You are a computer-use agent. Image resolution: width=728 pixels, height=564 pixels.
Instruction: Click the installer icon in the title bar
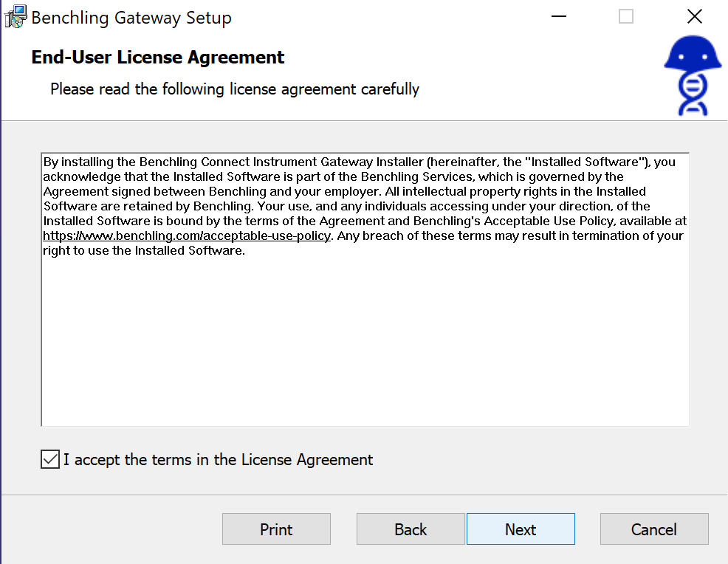tap(16, 18)
